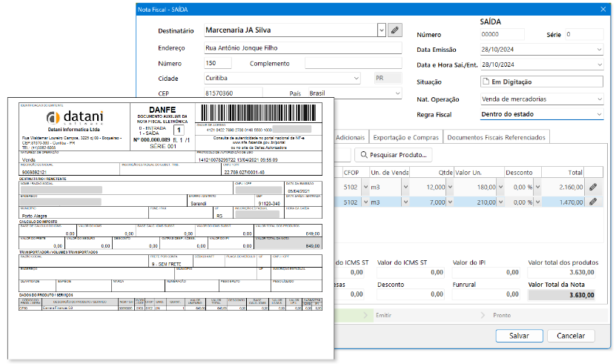Click the Funrural value field
The width and height of the screenshot is (616, 364).
click(486, 294)
